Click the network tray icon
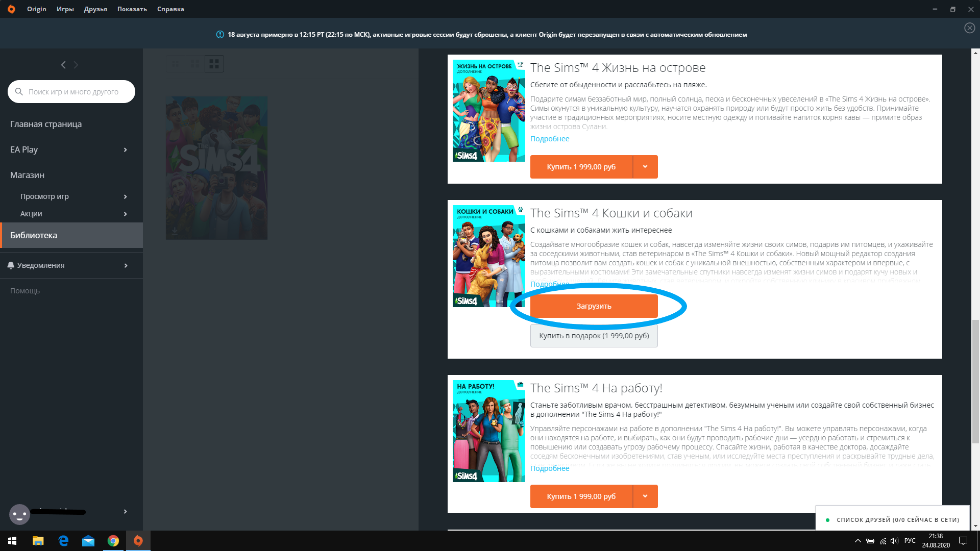 pos(883,541)
